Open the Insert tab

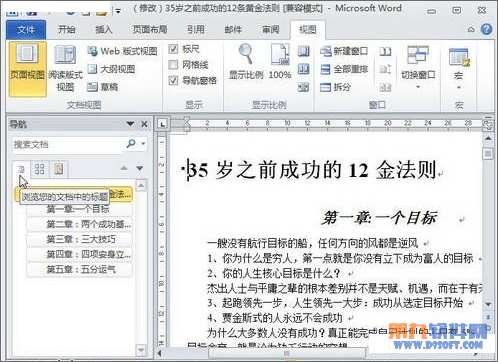pos(104,30)
